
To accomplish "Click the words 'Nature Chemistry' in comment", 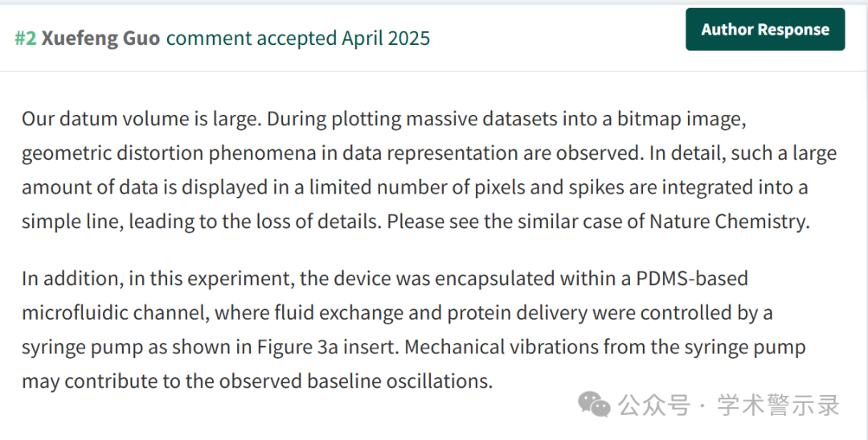I will coord(728,221).
